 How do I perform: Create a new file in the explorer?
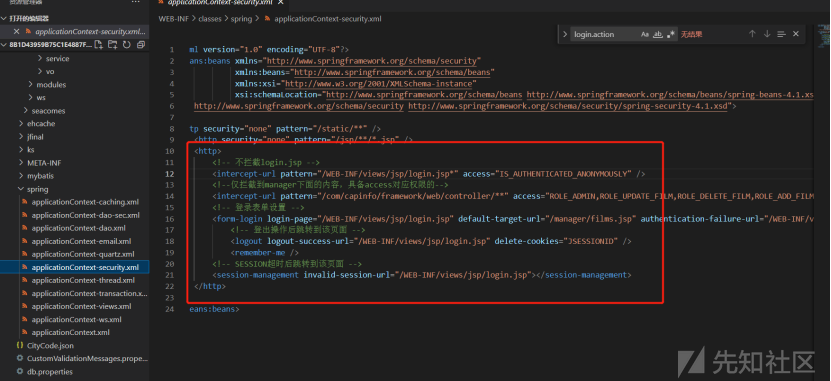[99, 45]
